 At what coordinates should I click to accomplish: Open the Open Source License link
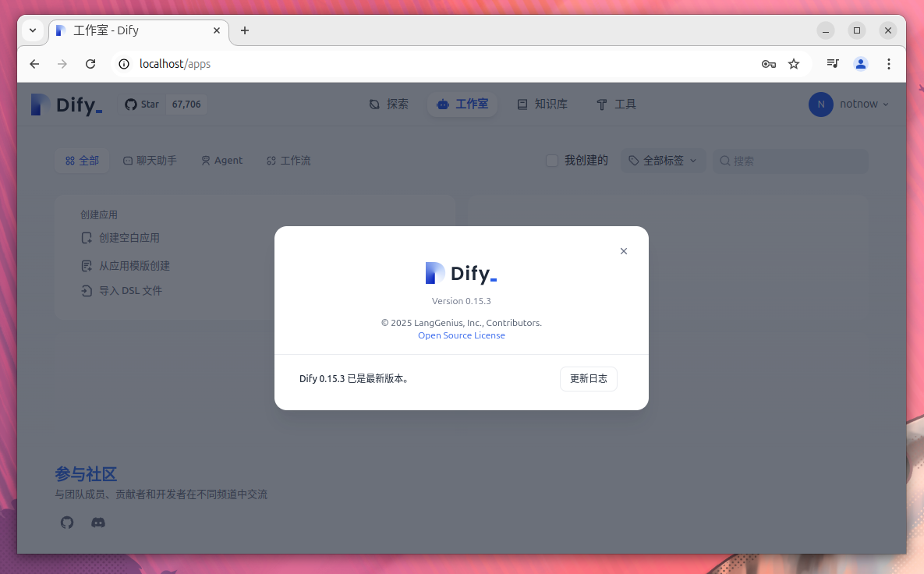click(x=461, y=335)
